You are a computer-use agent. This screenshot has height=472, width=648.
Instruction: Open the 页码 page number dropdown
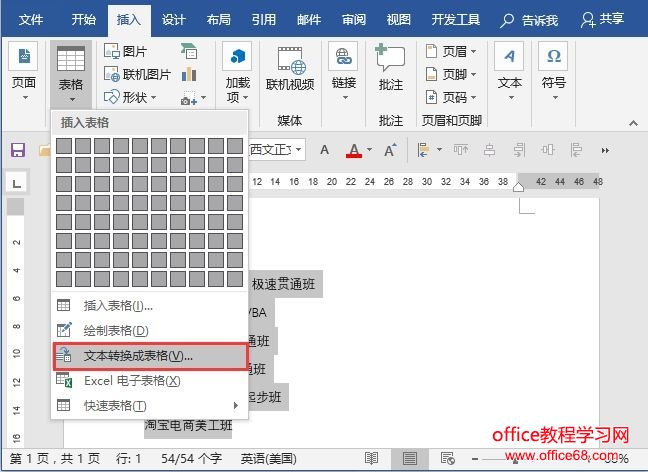coord(451,98)
